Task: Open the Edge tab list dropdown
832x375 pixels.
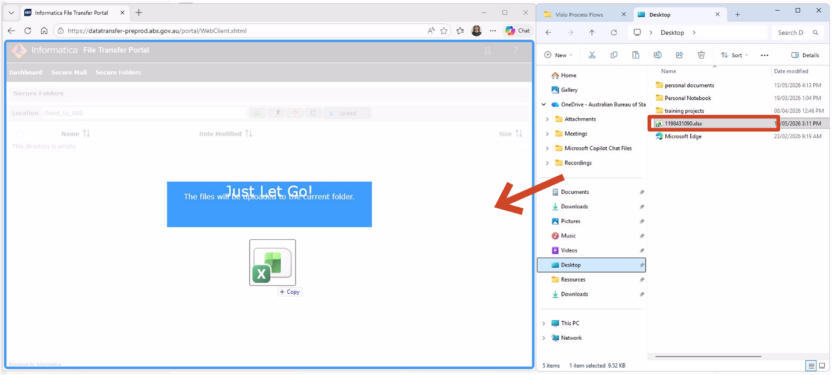Action: coord(12,13)
